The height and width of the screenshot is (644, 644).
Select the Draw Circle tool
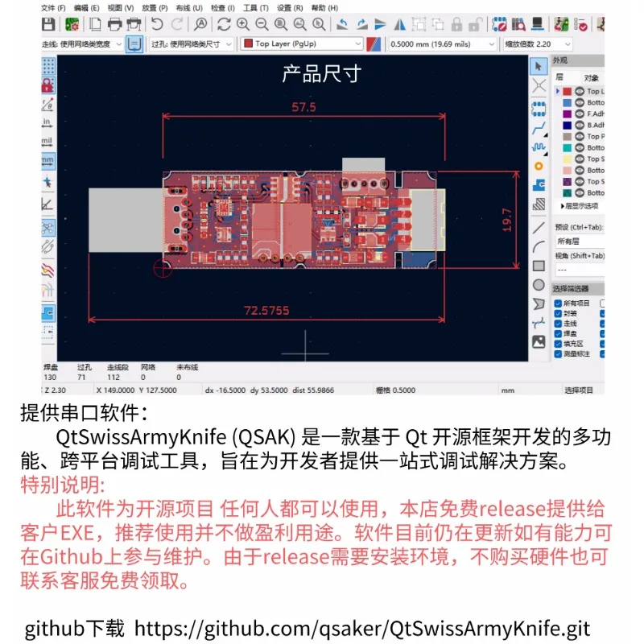[x=539, y=285]
